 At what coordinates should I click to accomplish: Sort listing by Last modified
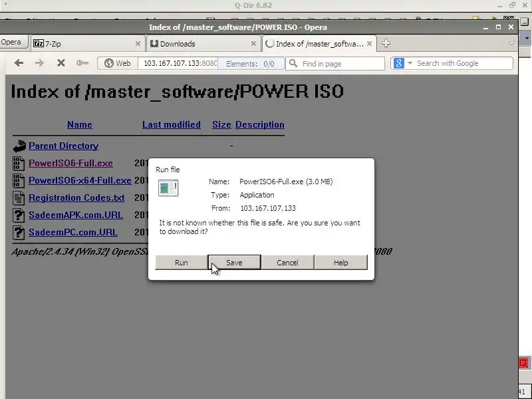[x=172, y=124]
